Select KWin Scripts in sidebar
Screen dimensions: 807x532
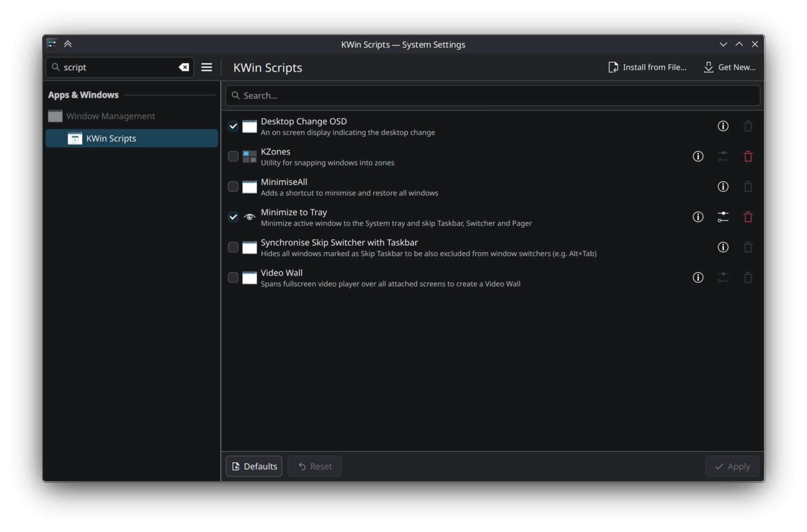point(132,139)
